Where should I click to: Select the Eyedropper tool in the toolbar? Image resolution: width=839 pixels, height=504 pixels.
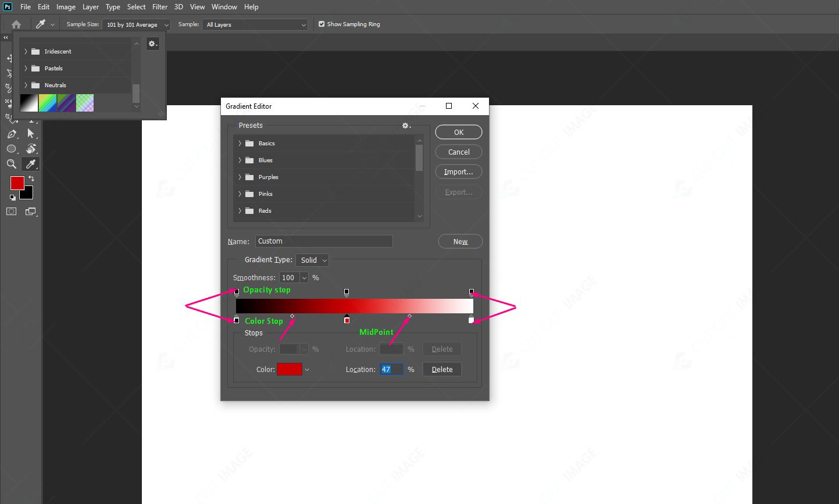(x=31, y=165)
